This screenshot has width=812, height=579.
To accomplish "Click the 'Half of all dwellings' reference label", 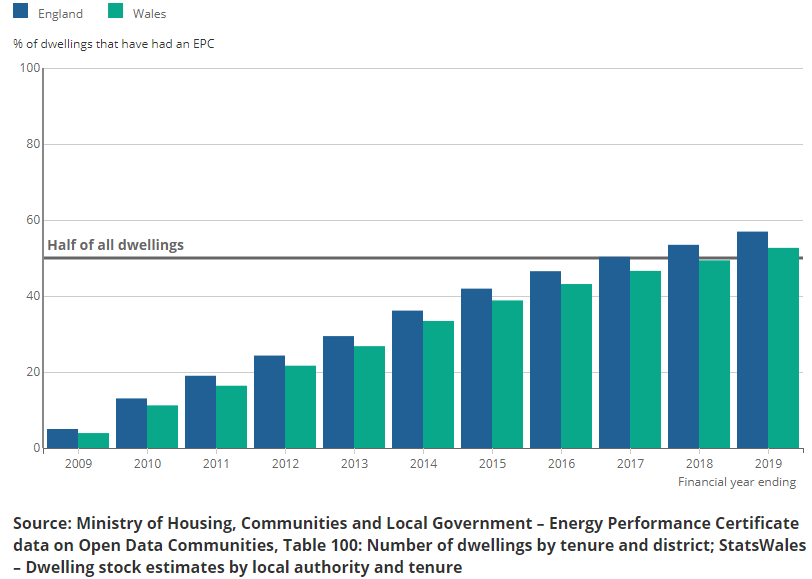I will pyautogui.click(x=116, y=245).
